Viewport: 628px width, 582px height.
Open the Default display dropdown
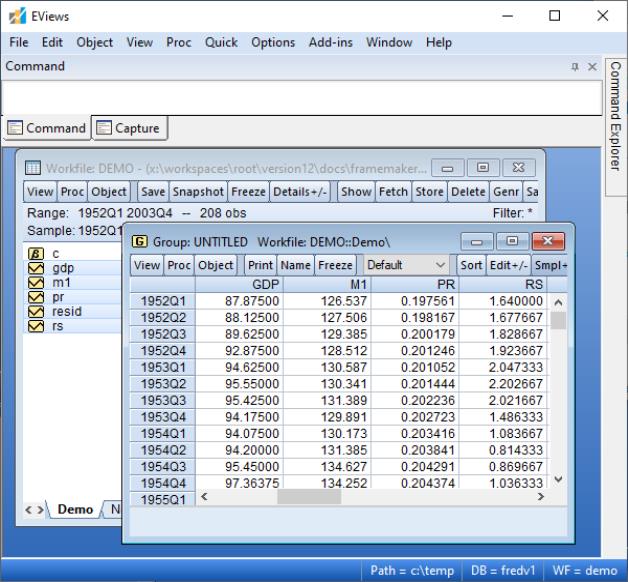pyautogui.click(x=407, y=265)
